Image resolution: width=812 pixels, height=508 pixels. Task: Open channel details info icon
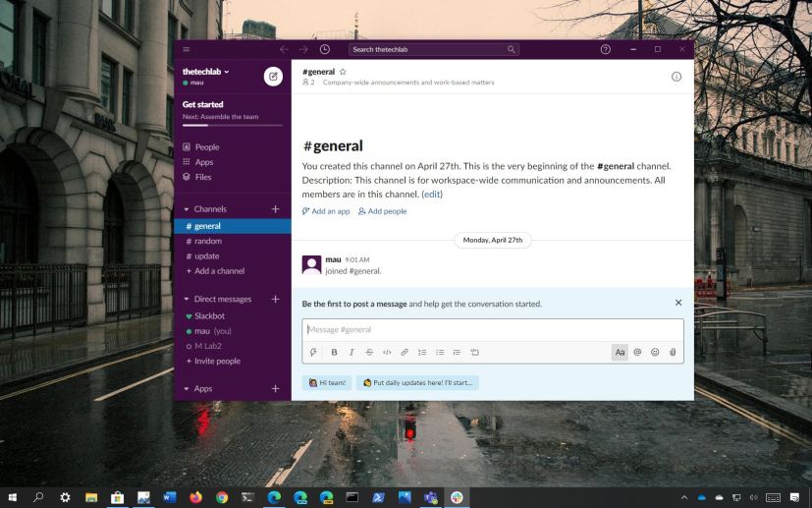(x=677, y=77)
